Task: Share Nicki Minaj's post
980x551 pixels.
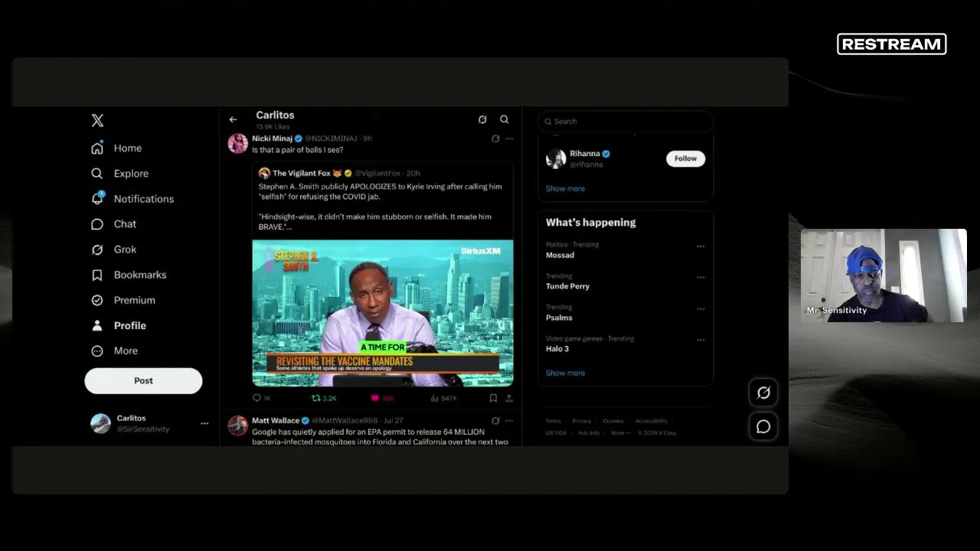Action: [509, 398]
